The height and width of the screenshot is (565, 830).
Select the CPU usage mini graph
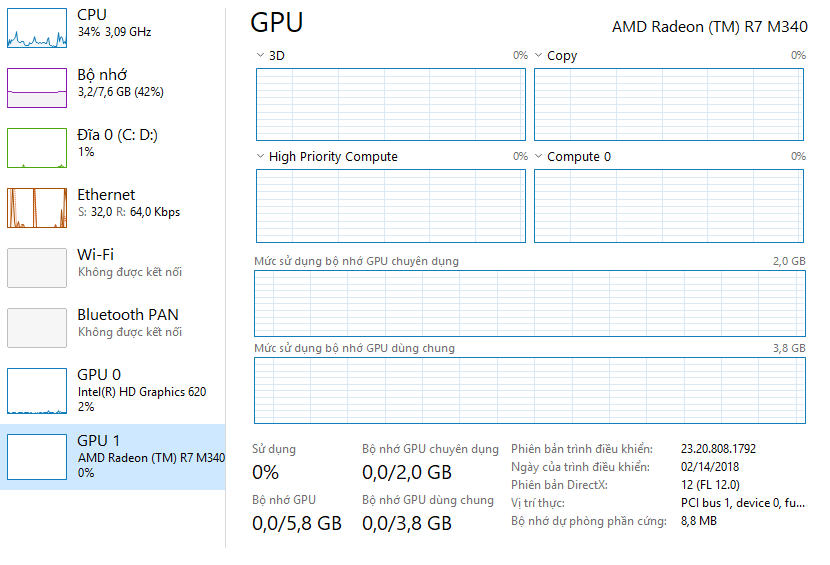pyautogui.click(x=37, y=28)
